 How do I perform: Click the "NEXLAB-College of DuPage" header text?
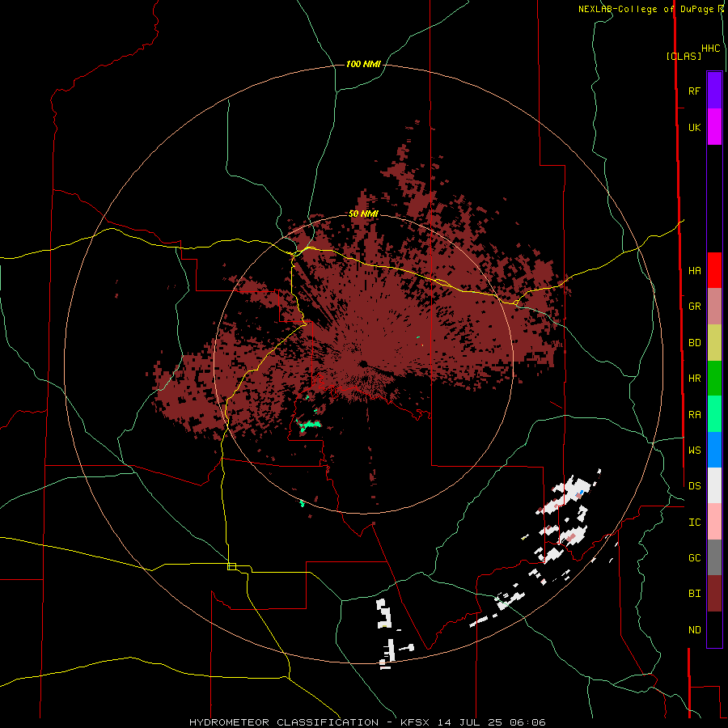(645, 9)
